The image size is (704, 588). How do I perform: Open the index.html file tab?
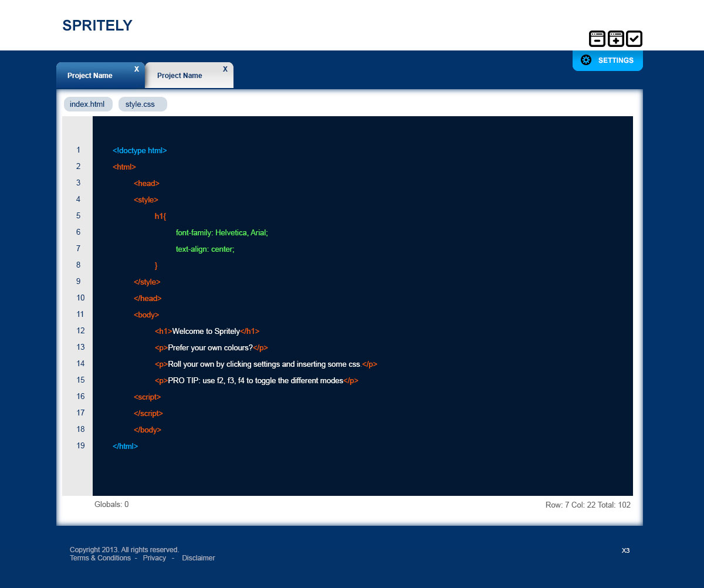point(88,104)
